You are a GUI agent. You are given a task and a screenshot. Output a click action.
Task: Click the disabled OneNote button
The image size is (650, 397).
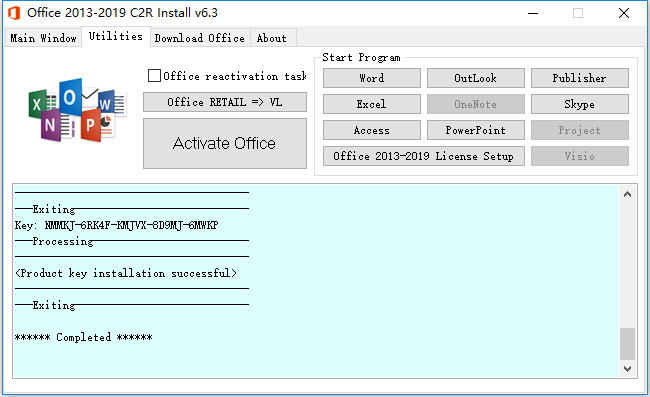475,104
